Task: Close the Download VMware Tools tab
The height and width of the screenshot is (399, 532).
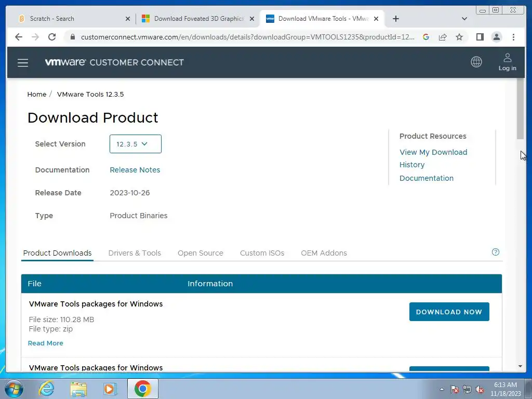Action: click(x=376, y=19)
